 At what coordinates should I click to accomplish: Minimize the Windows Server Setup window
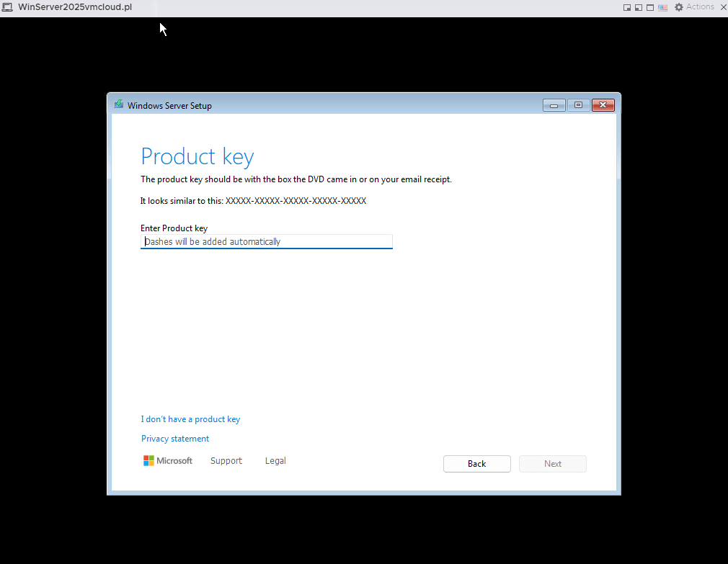[x=554, y=105]
